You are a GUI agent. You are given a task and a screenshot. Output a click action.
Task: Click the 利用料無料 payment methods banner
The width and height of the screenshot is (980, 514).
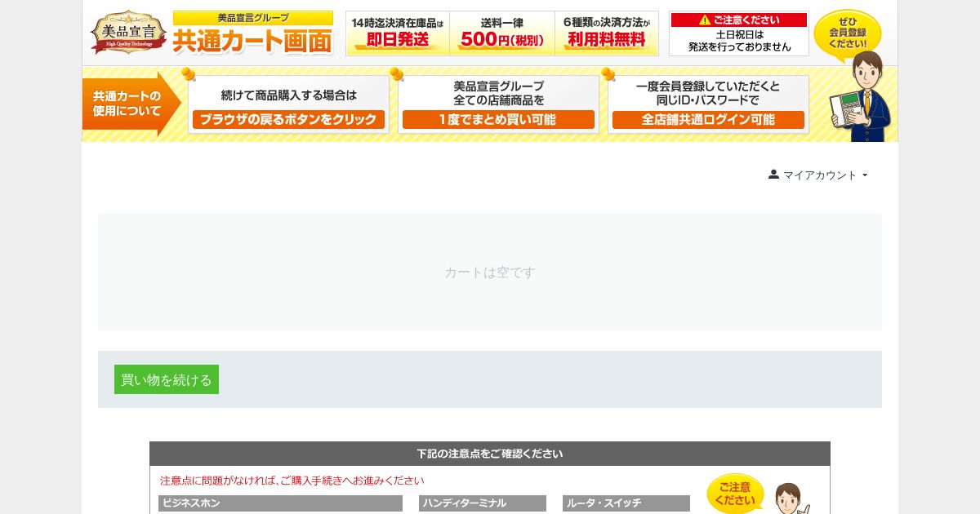(x=607, y=33)
